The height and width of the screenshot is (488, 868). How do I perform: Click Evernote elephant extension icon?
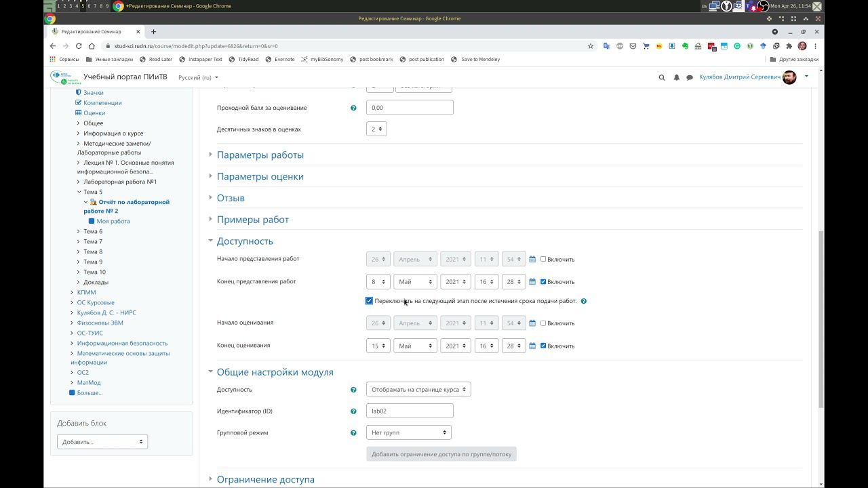(x=685, y=46)
